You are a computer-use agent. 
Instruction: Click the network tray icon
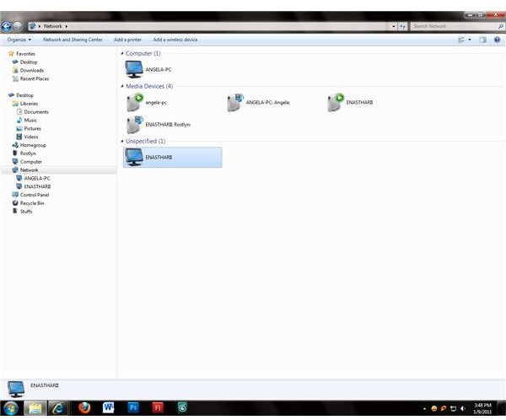click(x=453, y=409)
